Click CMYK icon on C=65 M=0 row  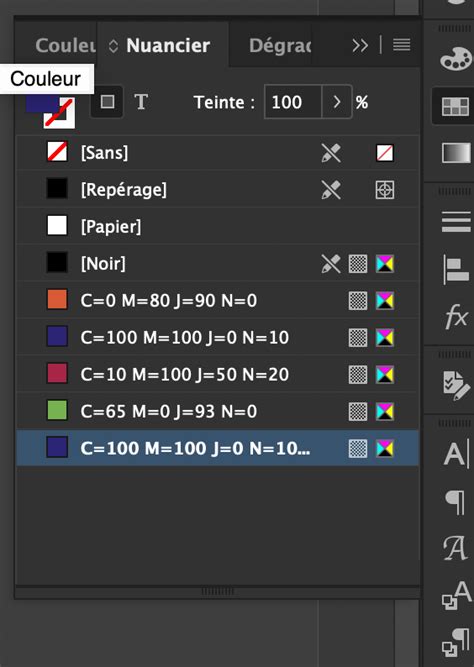tap(385, 412)
